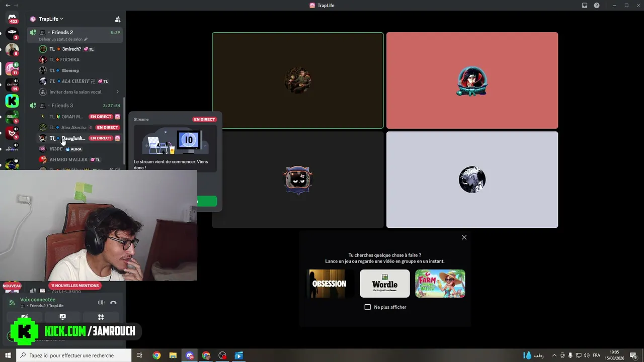644x362 pixels.
Task: Launch the Farm Valley activity
Action: [440, 284]
